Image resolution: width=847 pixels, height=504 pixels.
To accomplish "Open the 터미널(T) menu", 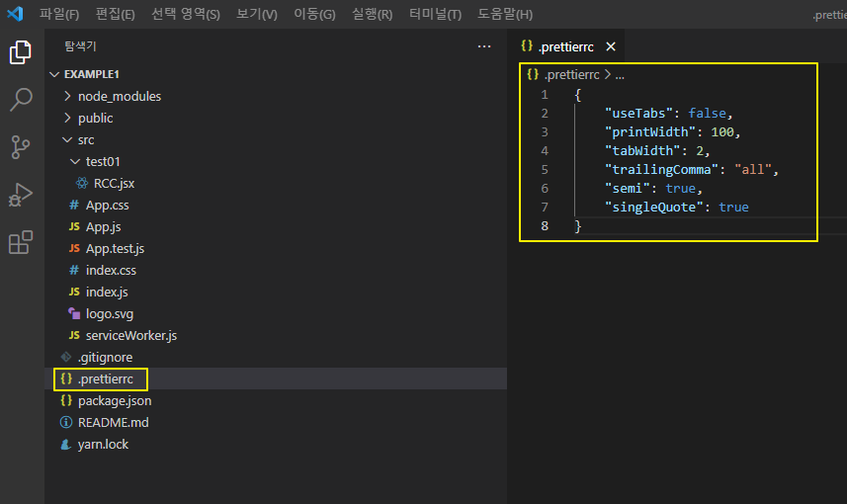I will pos(435,14).
